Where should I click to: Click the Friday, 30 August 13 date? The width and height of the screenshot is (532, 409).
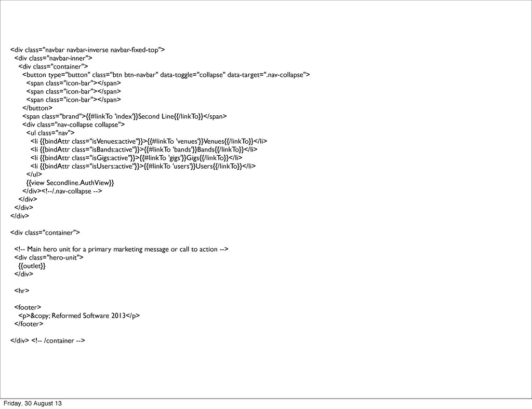click(x=33, y=404)
